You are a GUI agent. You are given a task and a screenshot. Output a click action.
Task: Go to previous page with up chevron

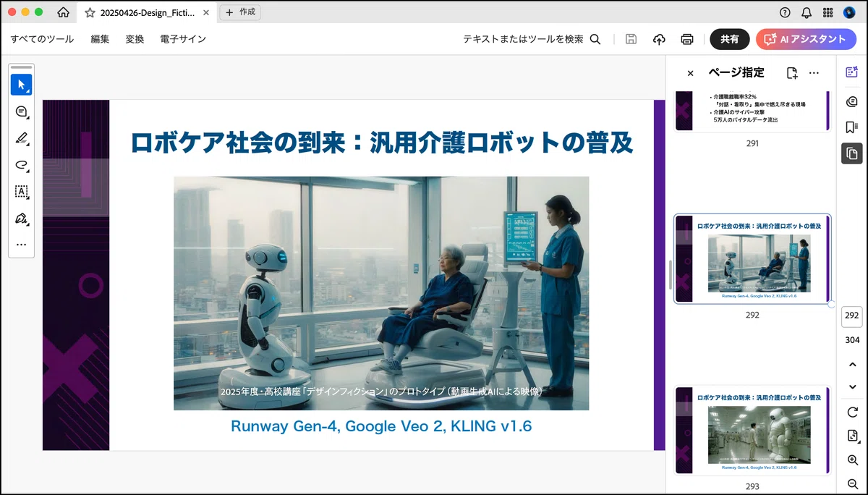pyautogui.click(x=852, y=364)
